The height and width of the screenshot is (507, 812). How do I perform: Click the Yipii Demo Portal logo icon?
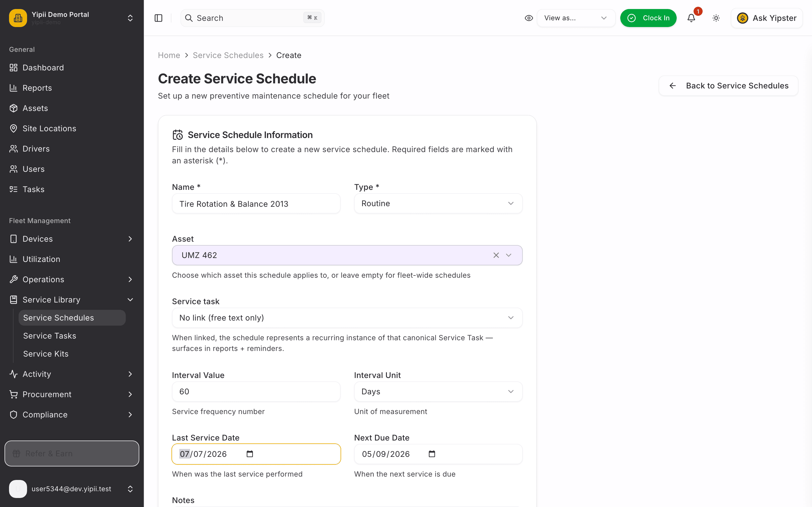pyautogui.click(x=18, y=18)
